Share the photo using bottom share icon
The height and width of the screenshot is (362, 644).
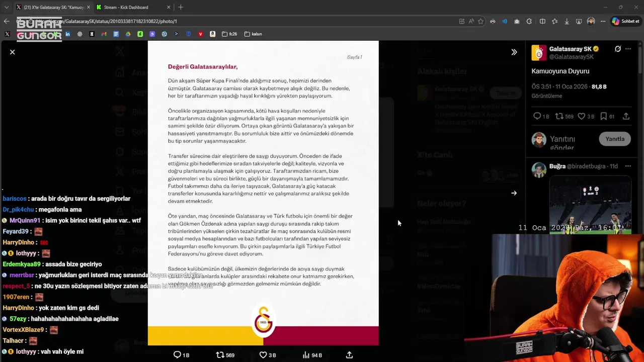pos(349,355)
